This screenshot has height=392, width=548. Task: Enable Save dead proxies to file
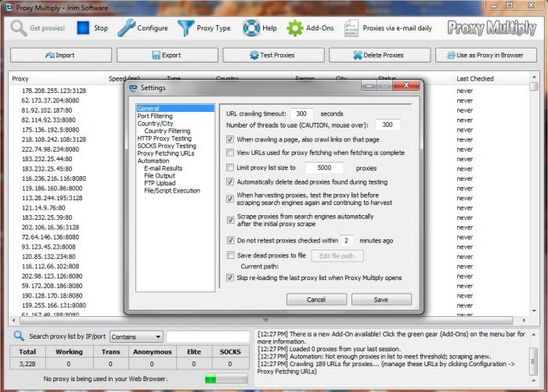click(x=230, y=255)
